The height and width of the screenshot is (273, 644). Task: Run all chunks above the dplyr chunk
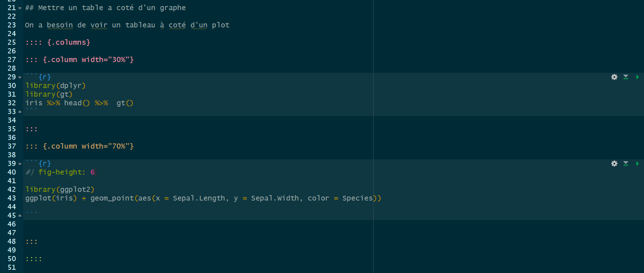(626, 77)
